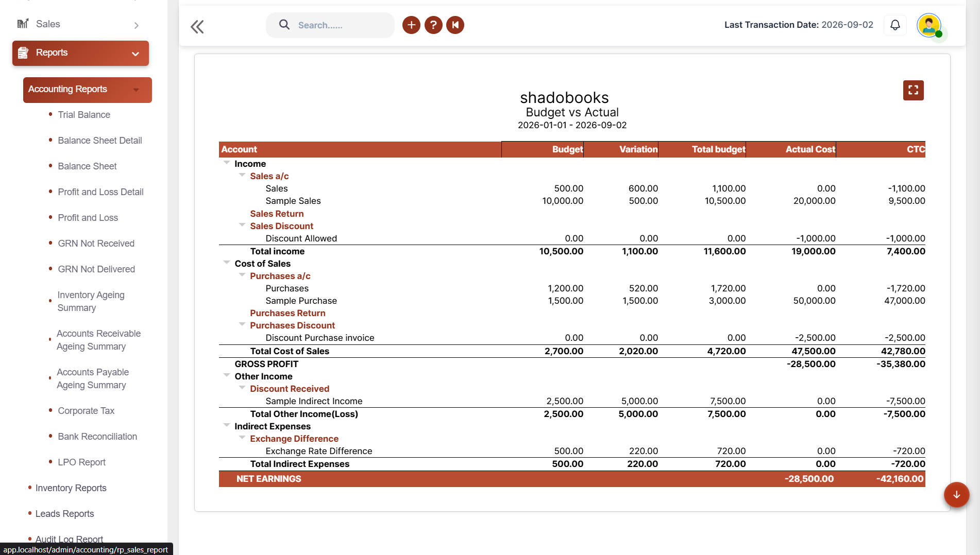The height and width of the screenshot is (555, 980).
Task: Click the Reports menu document icon
Action: (x=23, y=53)
